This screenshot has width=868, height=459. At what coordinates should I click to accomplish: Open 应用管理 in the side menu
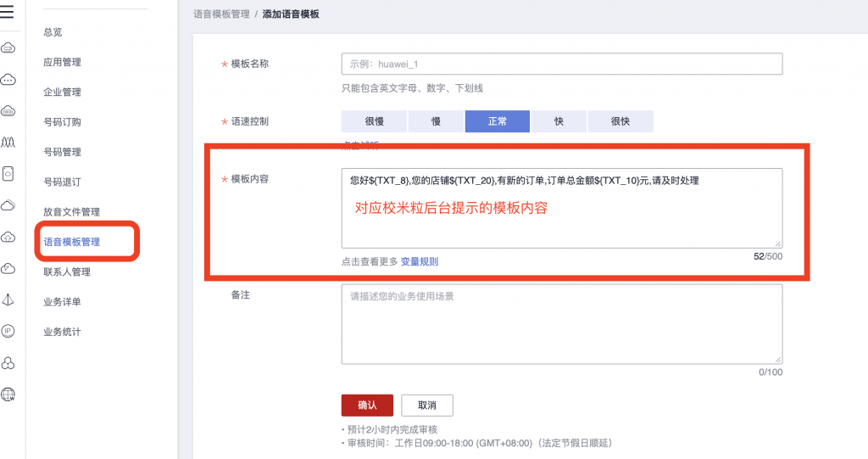(63, 62)
